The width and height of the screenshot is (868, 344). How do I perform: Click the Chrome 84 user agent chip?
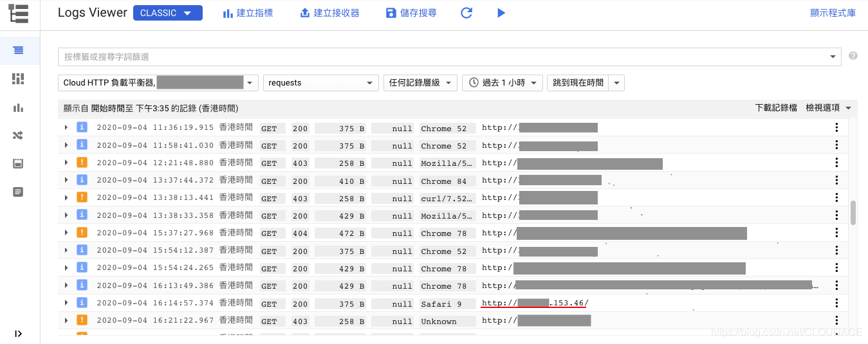(x=447, y=181)
